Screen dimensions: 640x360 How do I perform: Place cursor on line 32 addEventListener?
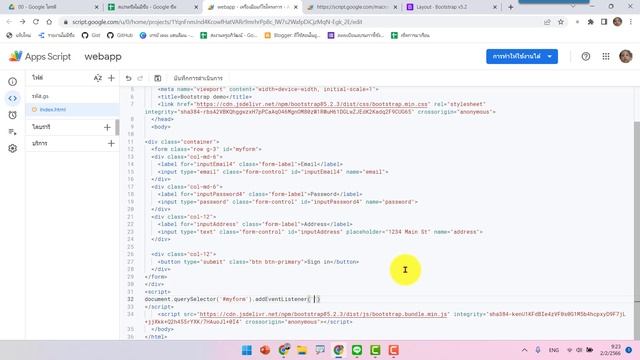tap(281, 299)
